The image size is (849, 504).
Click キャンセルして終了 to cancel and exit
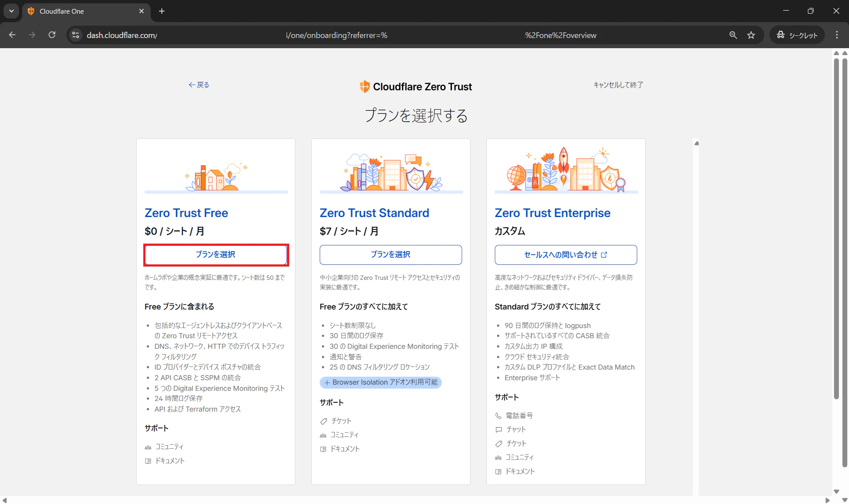pyautogui.click(x=618, y=85)
